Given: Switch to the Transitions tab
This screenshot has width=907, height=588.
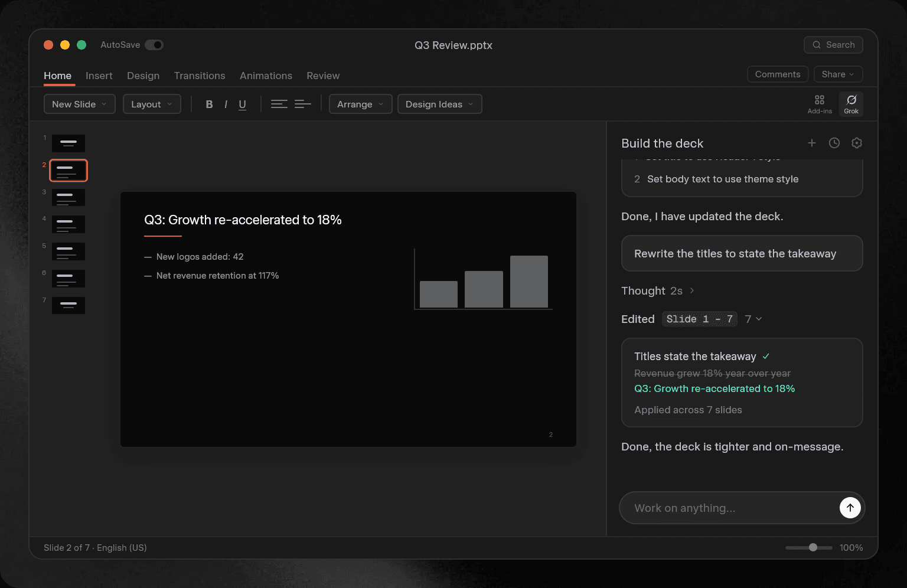Looking at the screenshot, I should pyautogui.click(x=200, y=76).
